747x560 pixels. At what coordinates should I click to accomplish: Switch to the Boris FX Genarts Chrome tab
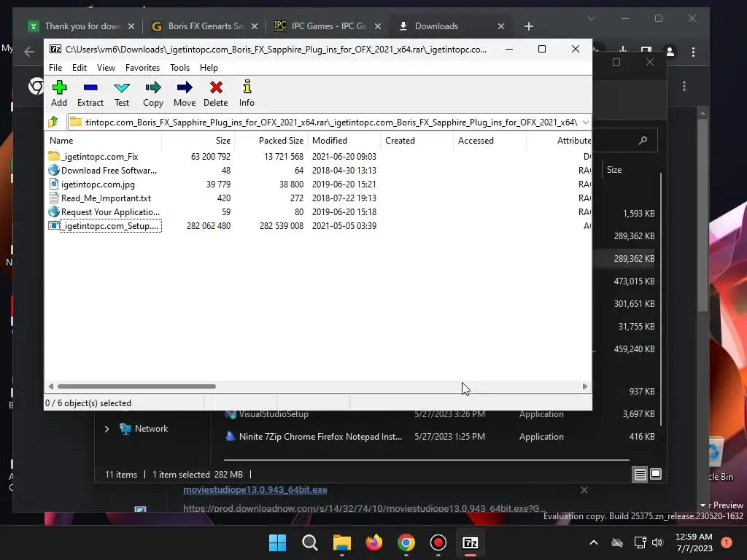(x=205, y=26)
